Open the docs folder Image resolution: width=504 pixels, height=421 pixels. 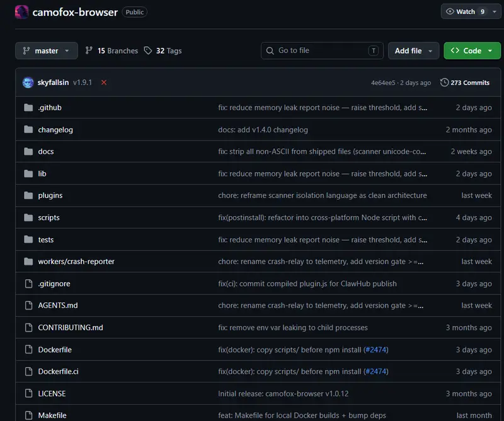45,151
